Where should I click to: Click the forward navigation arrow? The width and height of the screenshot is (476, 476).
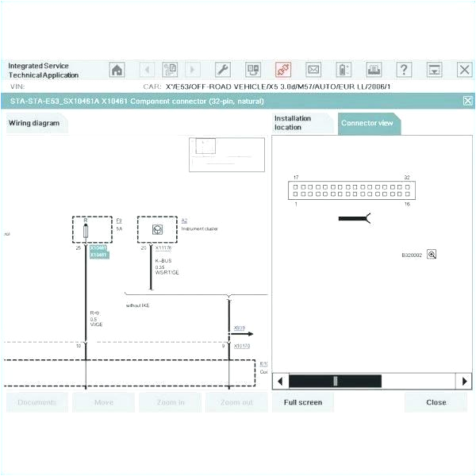193,70
